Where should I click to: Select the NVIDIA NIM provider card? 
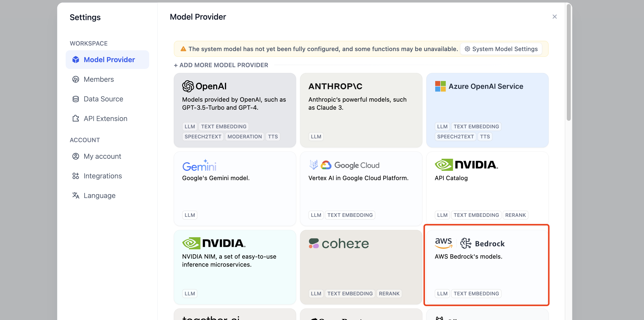click(x=235, y=267)
